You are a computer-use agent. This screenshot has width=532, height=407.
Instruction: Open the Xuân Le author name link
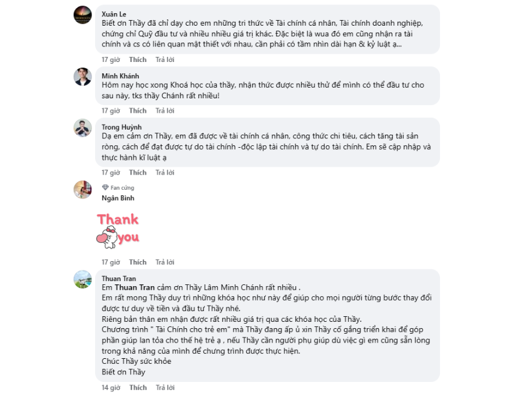[114, 14]
